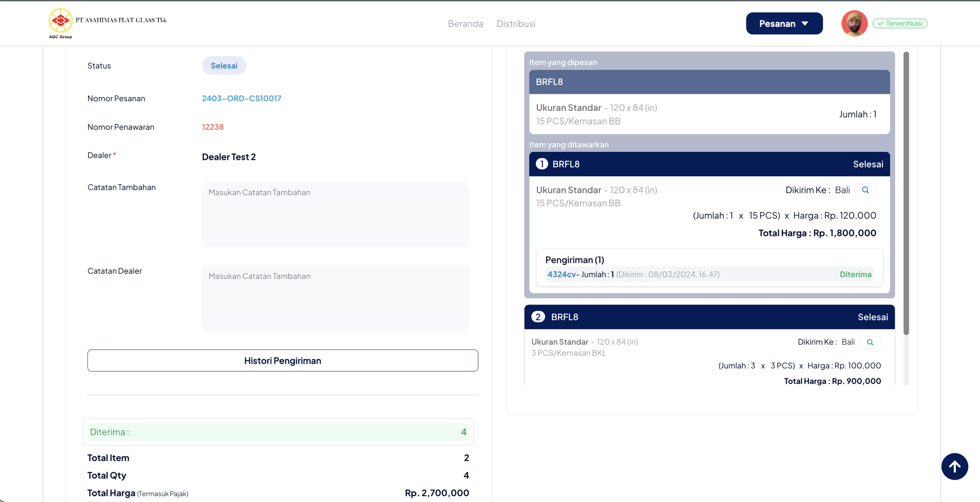Open the Histori Pengiriman button
This screenshot has width=980, height=502.
tap(283, 361)
